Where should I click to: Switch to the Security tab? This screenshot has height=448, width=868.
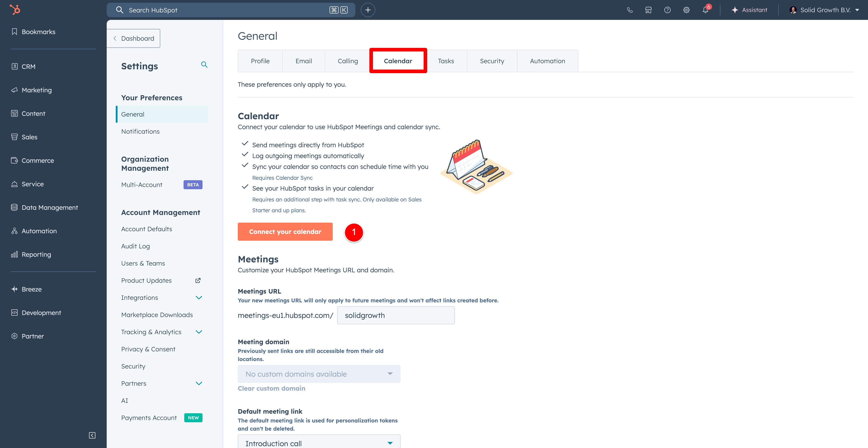tap(492, 61)
